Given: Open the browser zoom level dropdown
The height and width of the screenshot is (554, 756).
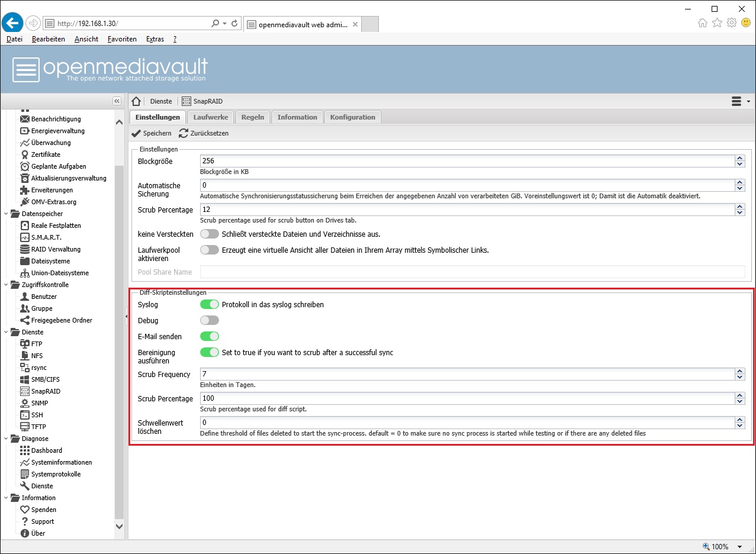Looking at the screenshot, I should pyautogui.click(x=739, y=547).
